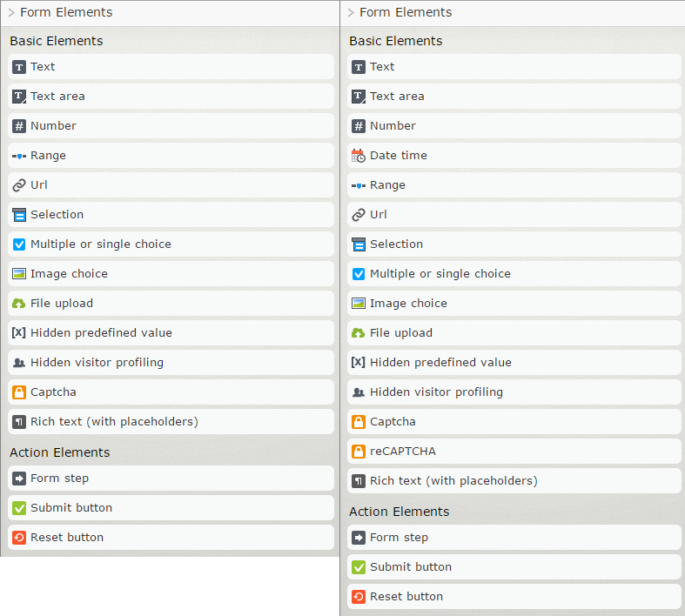This screenshot has width=685, height=616.
Task: Click the Hidden visitor profiling icon in right panel
Action: [358, 392]
